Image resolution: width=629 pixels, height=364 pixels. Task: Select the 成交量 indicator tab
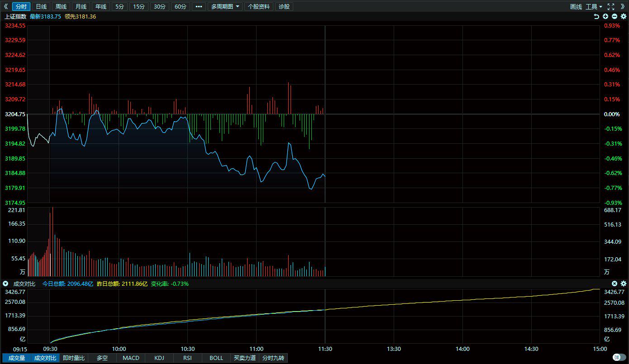(16, 358)
